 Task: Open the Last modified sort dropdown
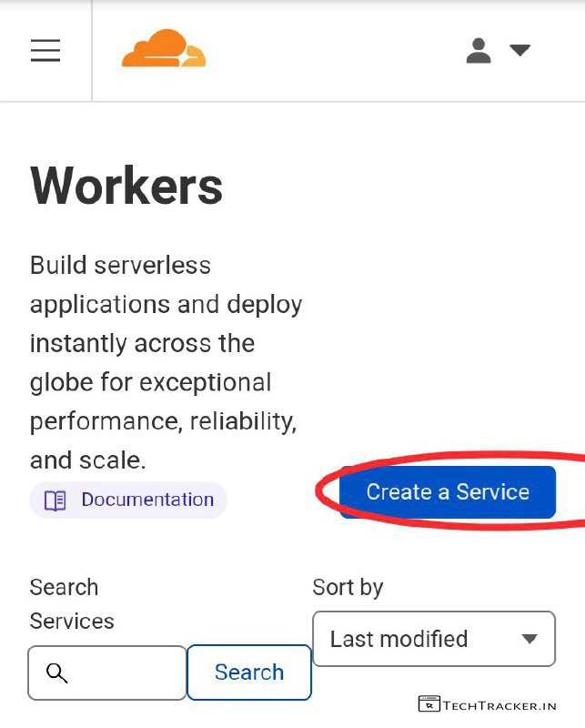(x=433, y=639)
